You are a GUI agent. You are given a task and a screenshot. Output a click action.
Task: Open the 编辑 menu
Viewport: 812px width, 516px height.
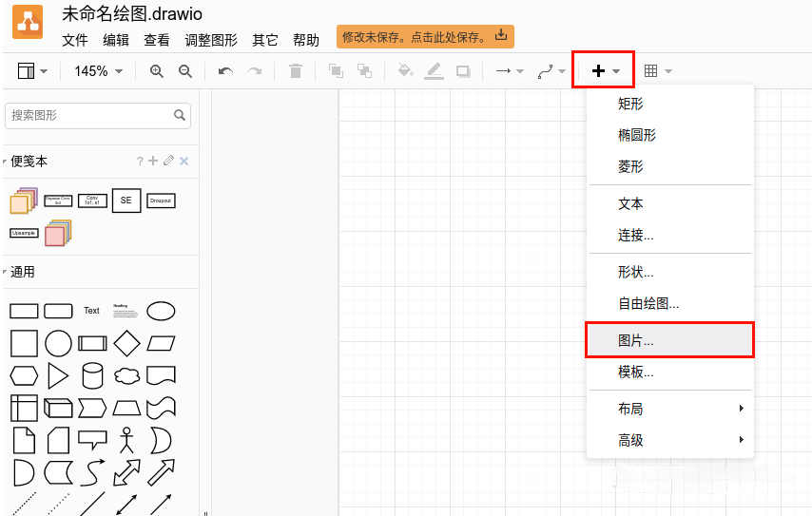point(115,40)
